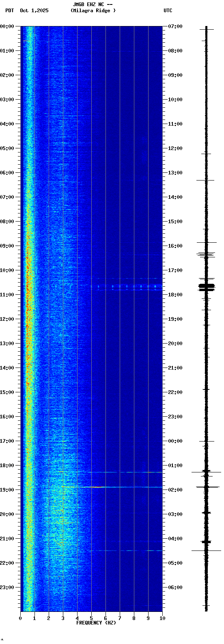Screen dimensions: 224x644
Task: Click the left axis '23:00' time label
Action: click(7, 587)
